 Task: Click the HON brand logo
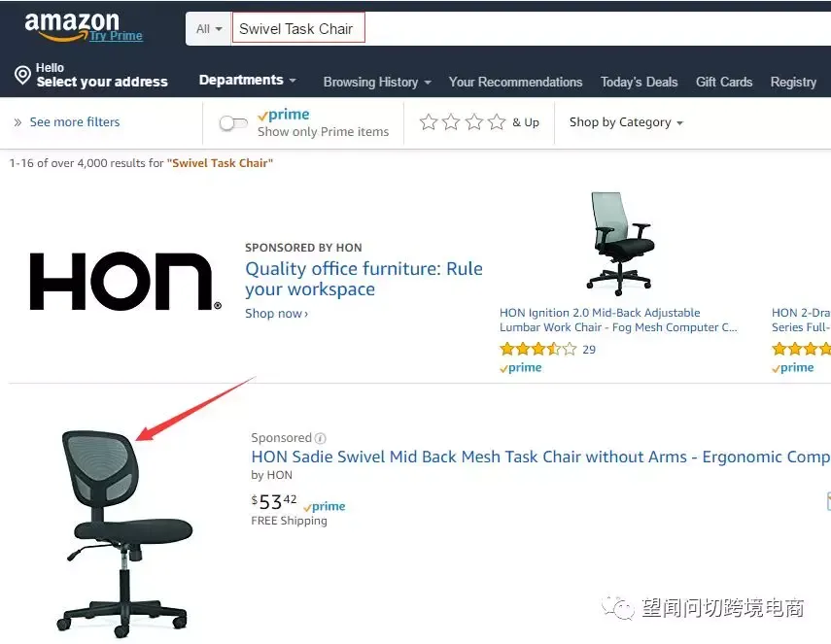point(125,282)
